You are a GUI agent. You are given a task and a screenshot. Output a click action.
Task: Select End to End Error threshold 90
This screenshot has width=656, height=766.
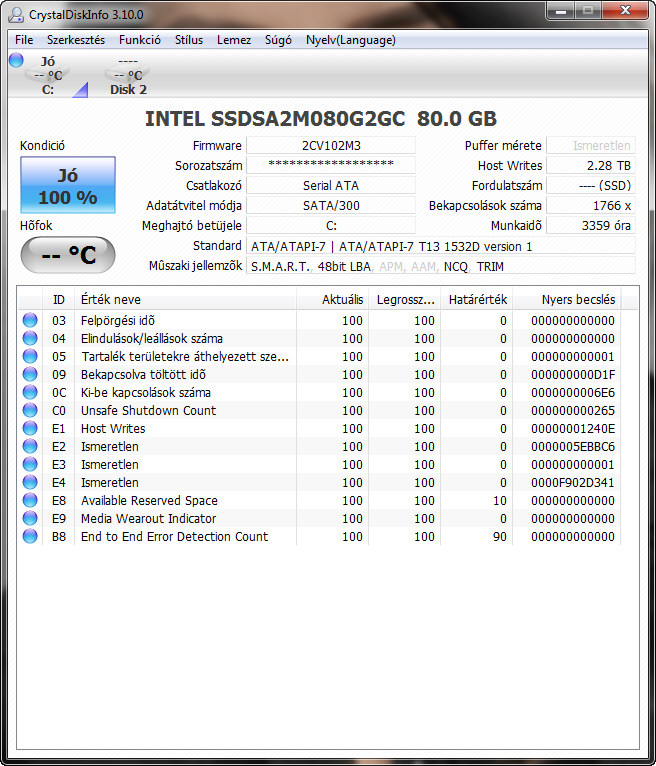(500, 536)
